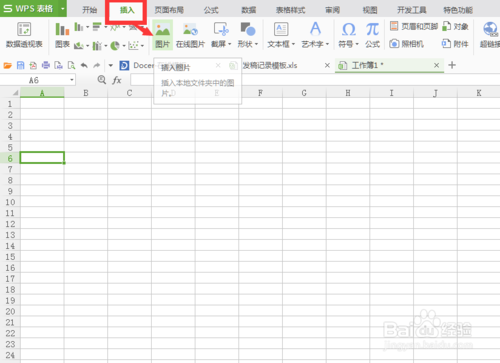Expand quick access toolbar customize arrow

coord(111,65)
